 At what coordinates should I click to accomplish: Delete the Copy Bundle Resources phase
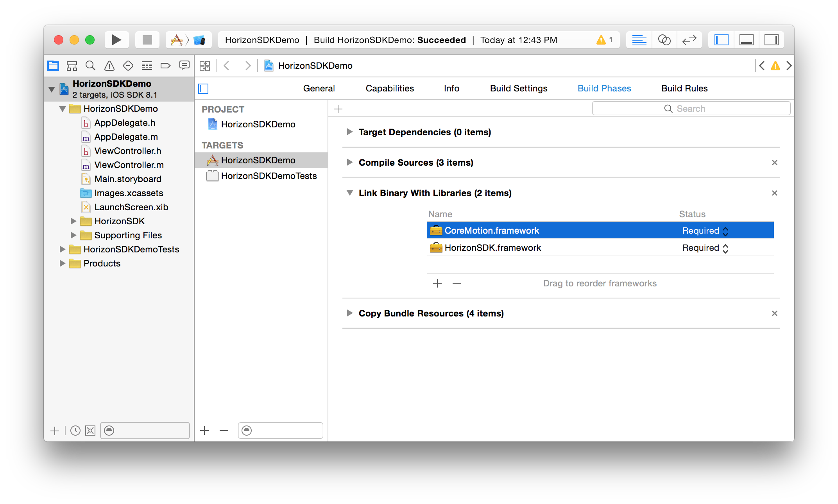[x=774, y=313]
